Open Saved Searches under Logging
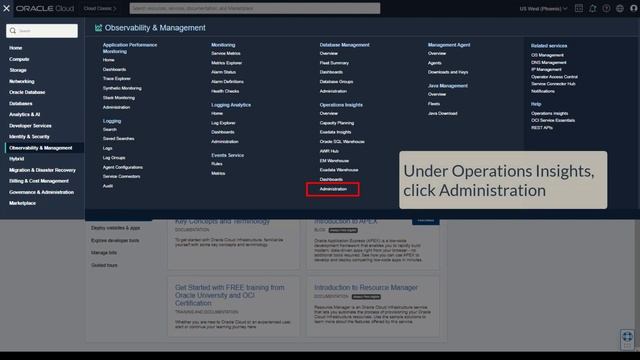The image size is (640, 360). pos(118,139)
